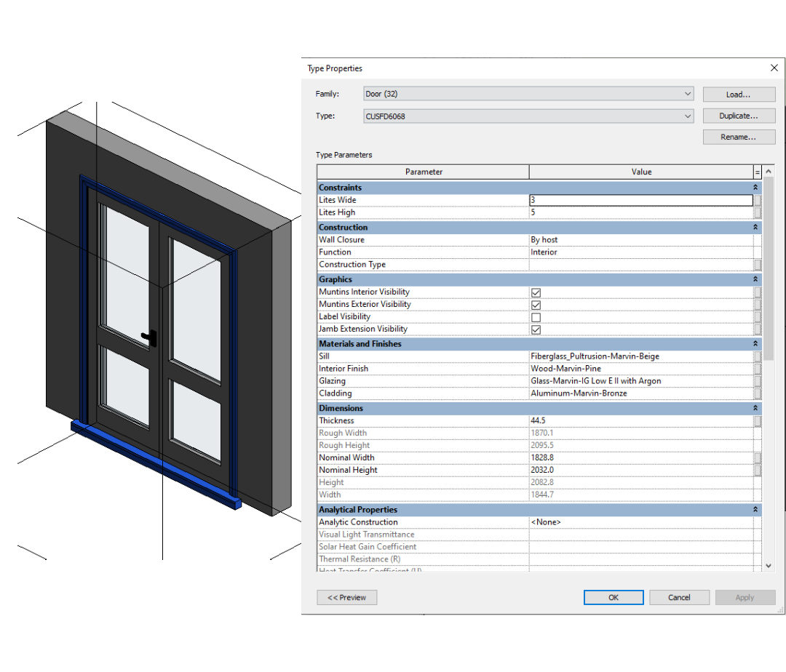Collapse the Constraints section

tap(755, 188)
